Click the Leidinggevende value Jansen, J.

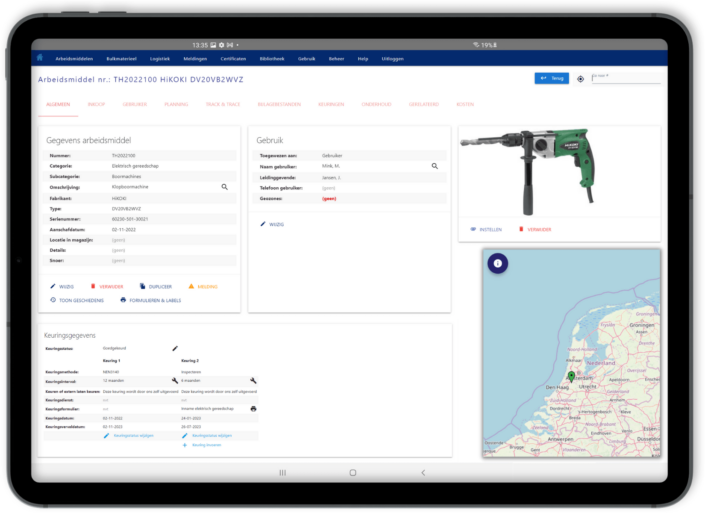click(x=331, y=178)
